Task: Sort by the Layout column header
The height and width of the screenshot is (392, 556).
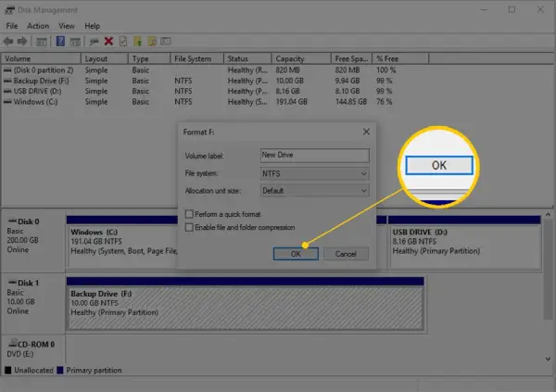Action: click(x=104, y=59)
